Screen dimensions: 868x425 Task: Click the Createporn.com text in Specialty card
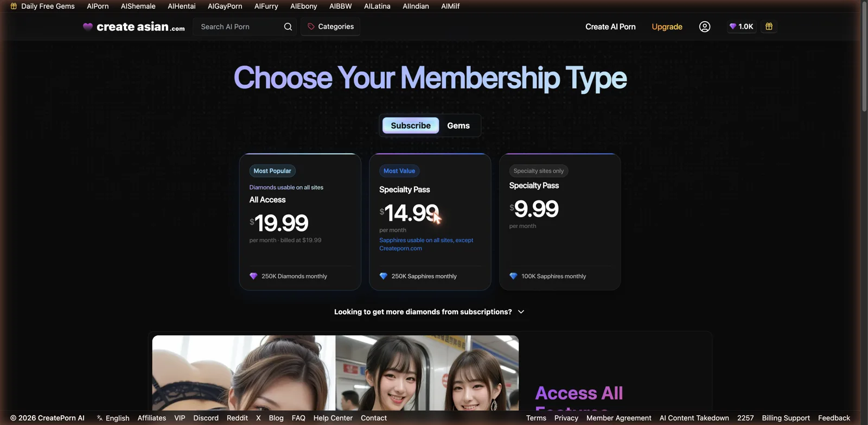pyautogui.click(x=400, y=249)
